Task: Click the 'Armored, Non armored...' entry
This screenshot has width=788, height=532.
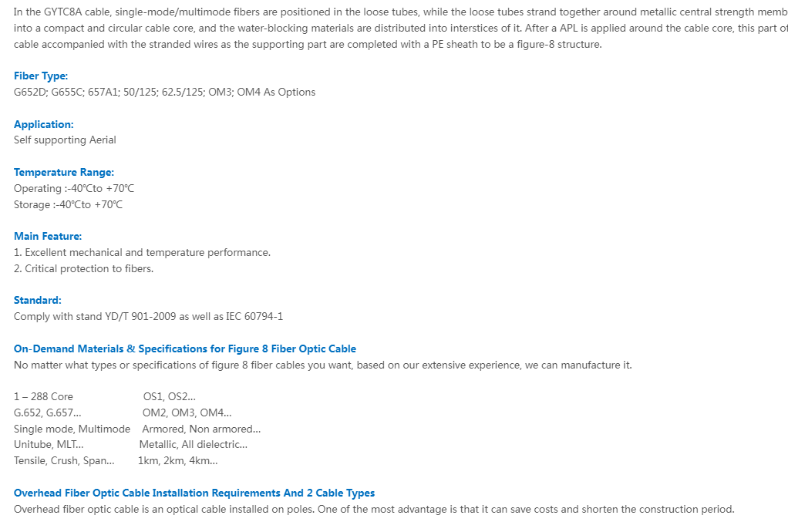Action: [201, 429]
